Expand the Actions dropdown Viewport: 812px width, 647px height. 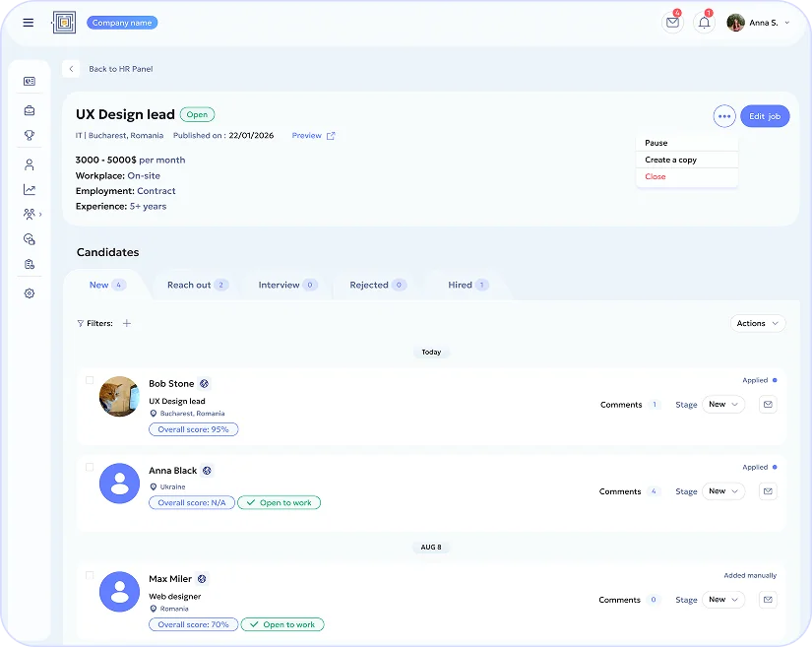click(x=758, y=323)
